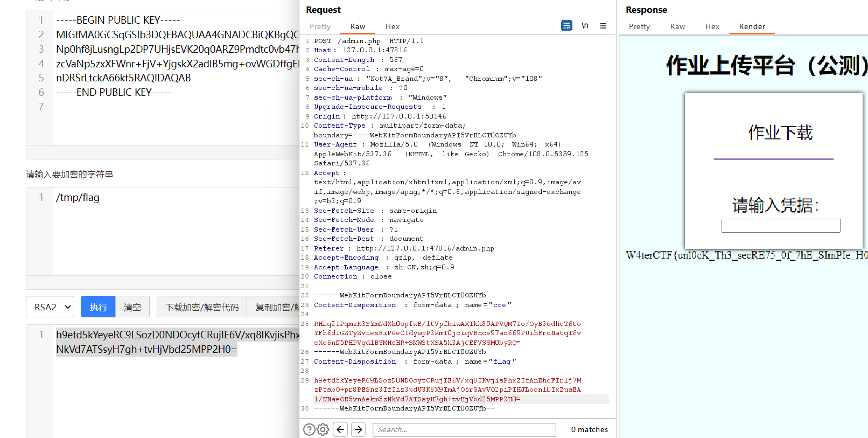Click the encrypted output starting h9etd5kYeyeRC9
This screenshot has width=868, height=438.
click(x=178, y=342)
